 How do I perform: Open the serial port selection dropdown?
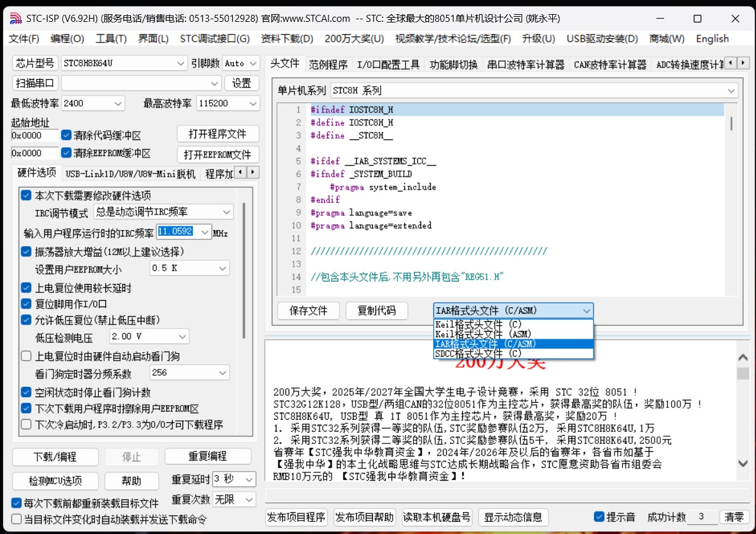click(141, 84)
